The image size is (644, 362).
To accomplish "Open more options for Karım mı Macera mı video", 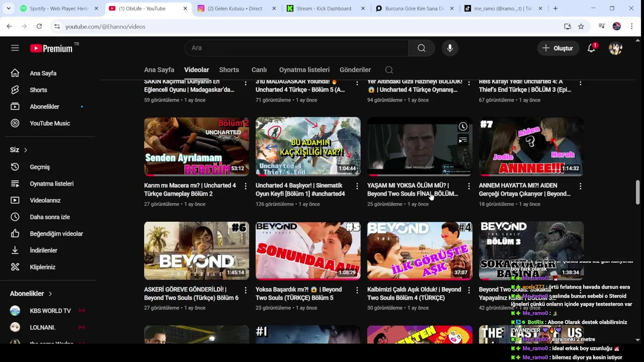I will click(x=246, y=187).
